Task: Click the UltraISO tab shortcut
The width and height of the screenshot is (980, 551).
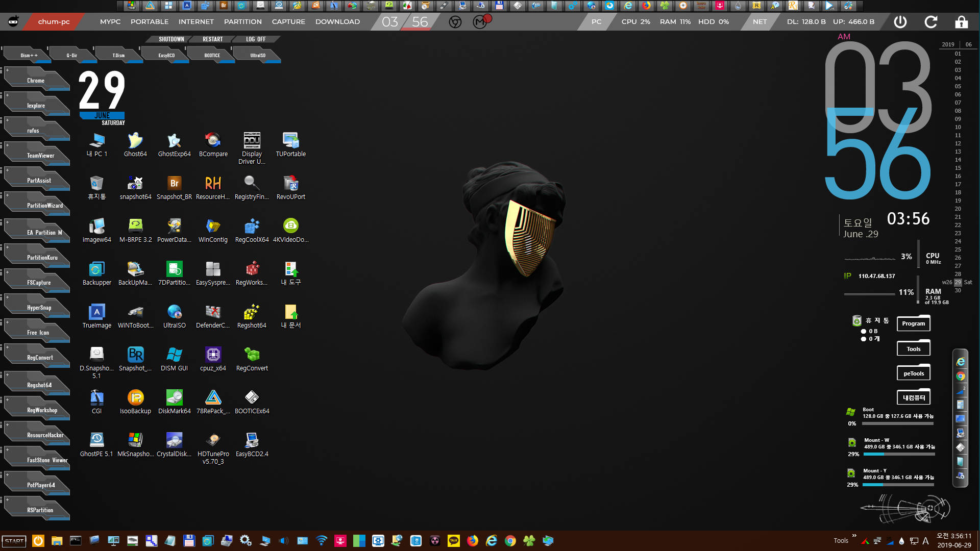Action: [x=258, y=55]
